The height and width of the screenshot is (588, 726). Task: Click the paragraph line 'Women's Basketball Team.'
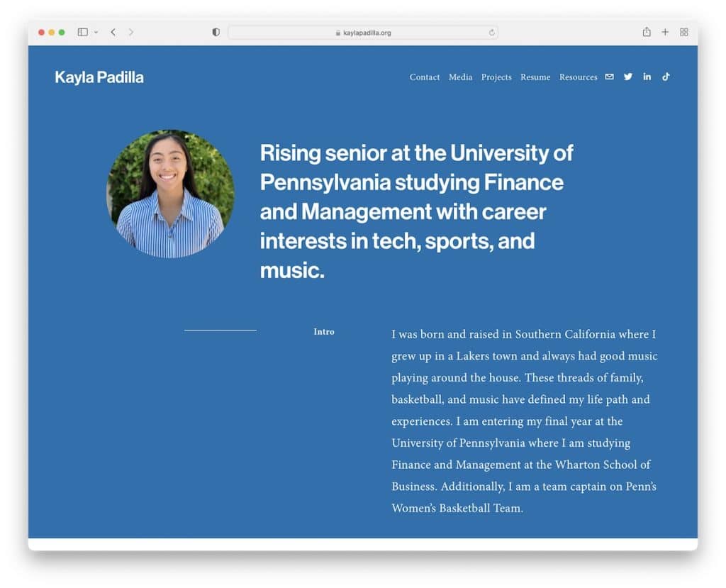pos(457,509)
